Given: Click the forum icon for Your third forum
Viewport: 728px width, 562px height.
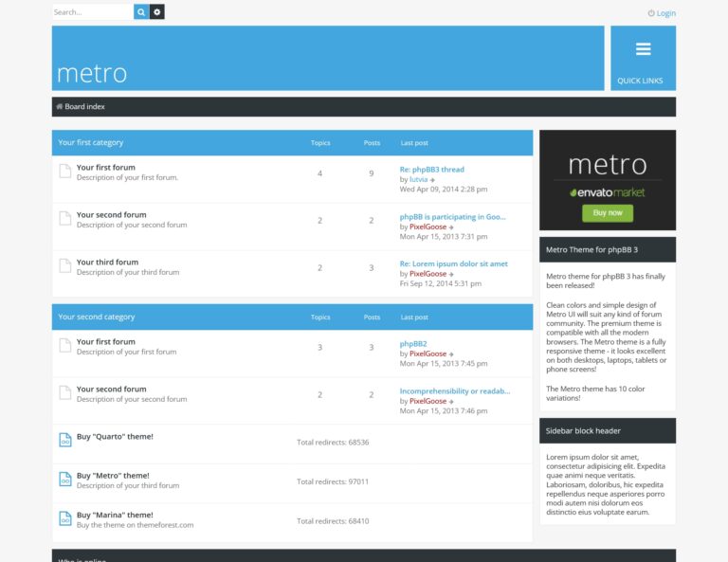Looking at the screenshot, I should coord(65,265).
